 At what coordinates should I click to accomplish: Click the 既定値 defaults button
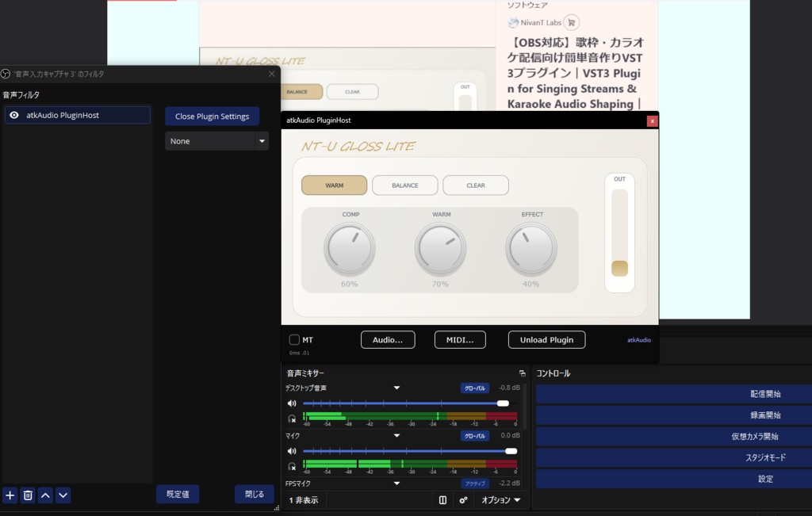click(178, 495)
